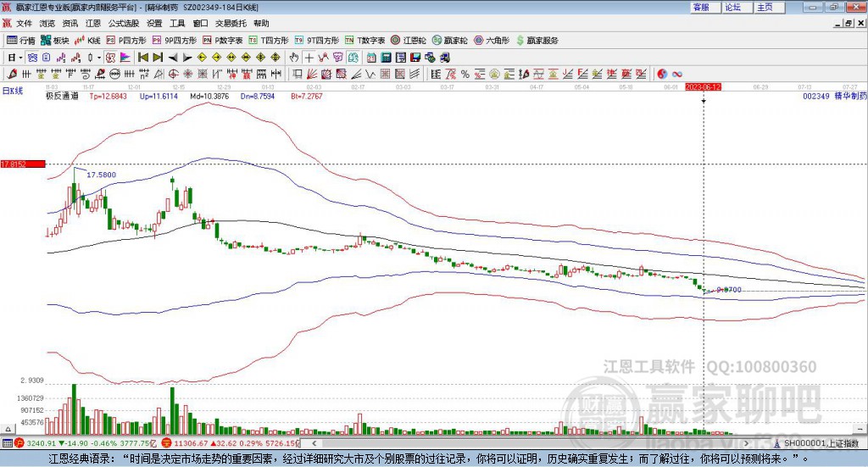The width and height of the screenshot is (868, 467).
Task: Click the Tp=12.6843 indicator value
Action: pos(108,96)
